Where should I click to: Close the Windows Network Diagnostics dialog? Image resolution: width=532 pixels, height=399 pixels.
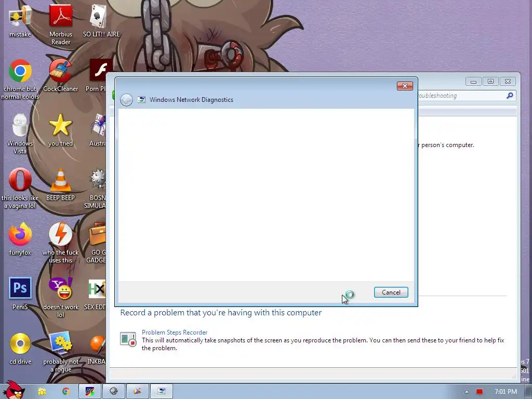(405, 86)
